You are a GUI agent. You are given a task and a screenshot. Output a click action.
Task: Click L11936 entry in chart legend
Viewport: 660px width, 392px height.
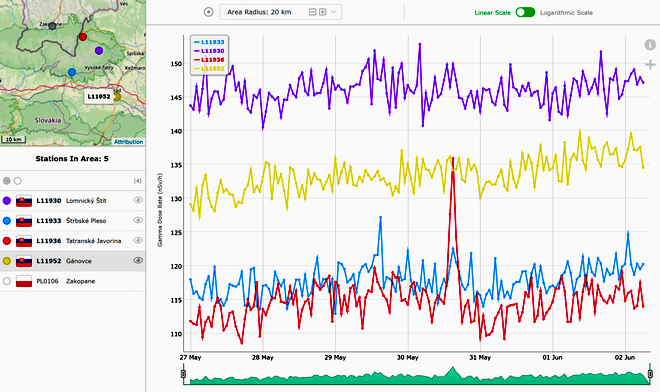[x=209, y=60]
